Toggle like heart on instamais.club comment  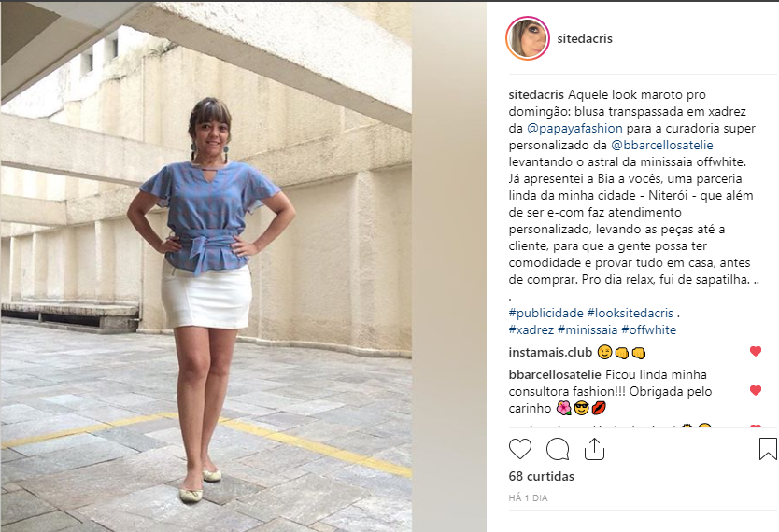pos(755,351)
